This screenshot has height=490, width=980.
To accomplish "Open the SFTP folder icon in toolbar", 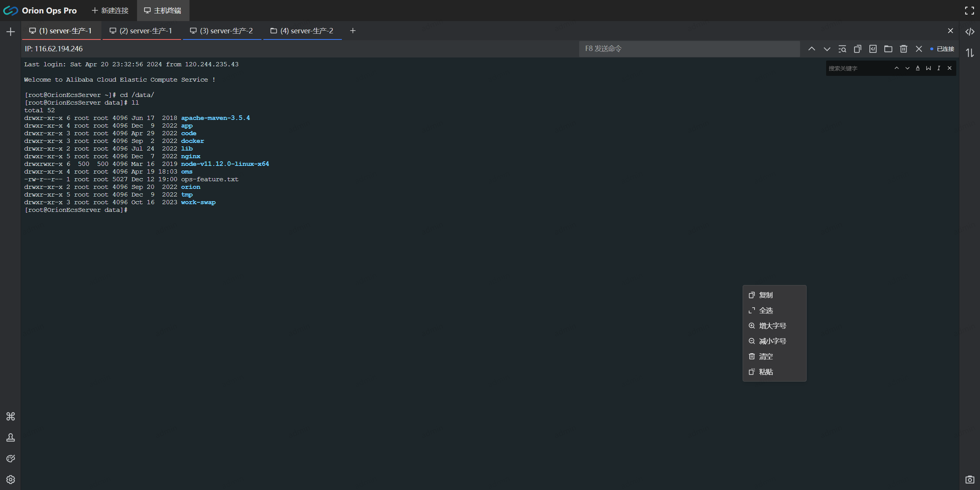I will [888, 49].
